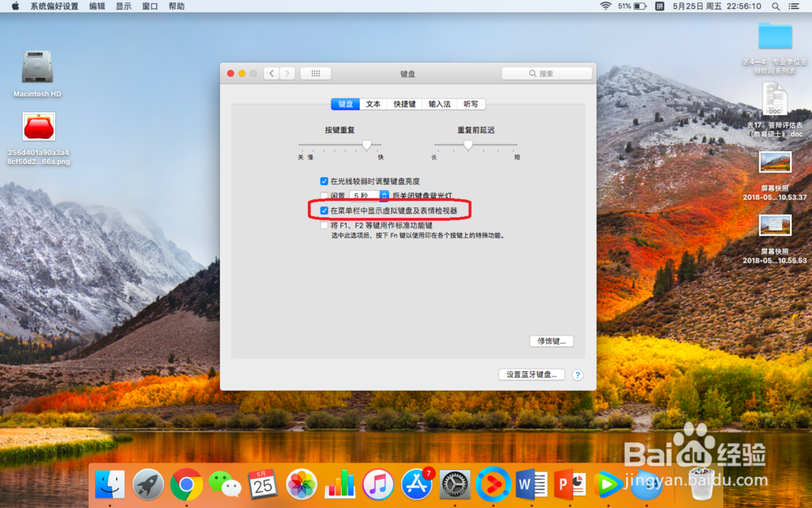This screenshot has width=812, height=508.
Task: Open Google Chrome from the Dock
Action: 187,484
